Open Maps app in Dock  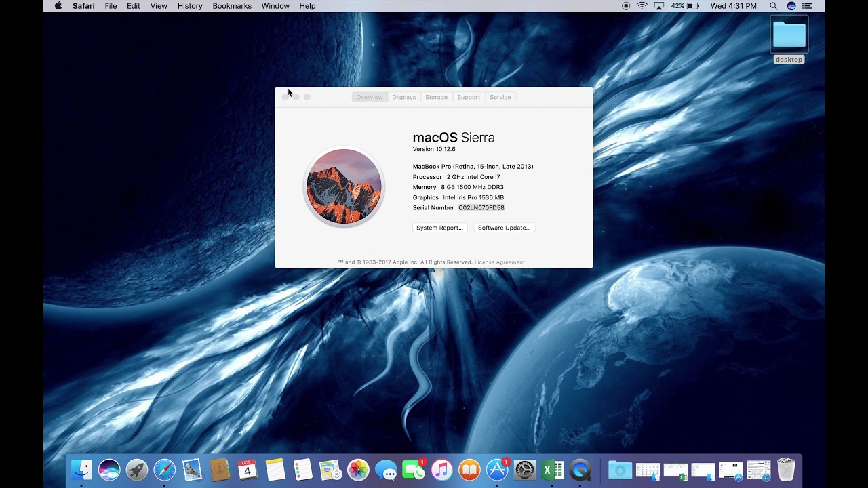tap(330, 470)
